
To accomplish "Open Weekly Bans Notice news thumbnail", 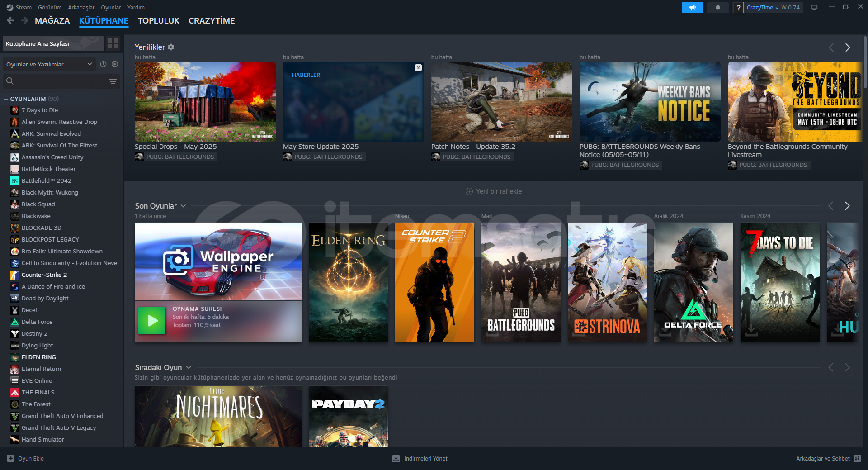I will 650,102.
